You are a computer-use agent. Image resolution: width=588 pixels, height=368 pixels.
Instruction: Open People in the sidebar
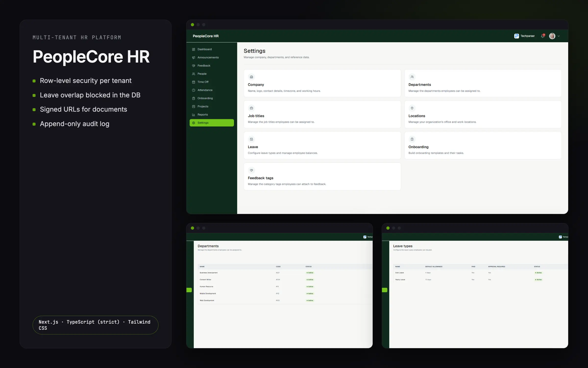point(212,74)
